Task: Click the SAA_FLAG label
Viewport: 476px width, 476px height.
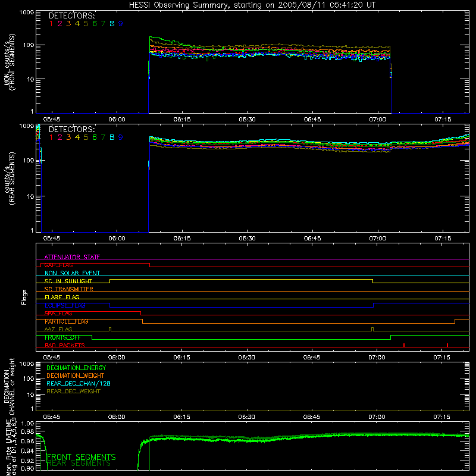Action: click(58, 314)
